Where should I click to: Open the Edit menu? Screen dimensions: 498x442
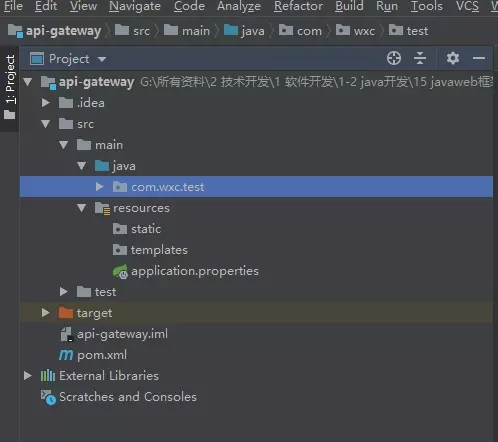pyautogui.click(x=46, y=6)
